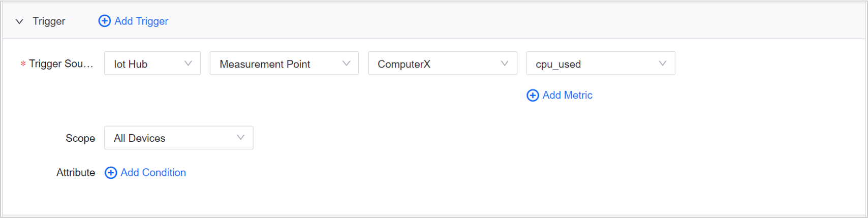Click the Add Metric link text
This screenshot has width=868, height=218.
567,95
